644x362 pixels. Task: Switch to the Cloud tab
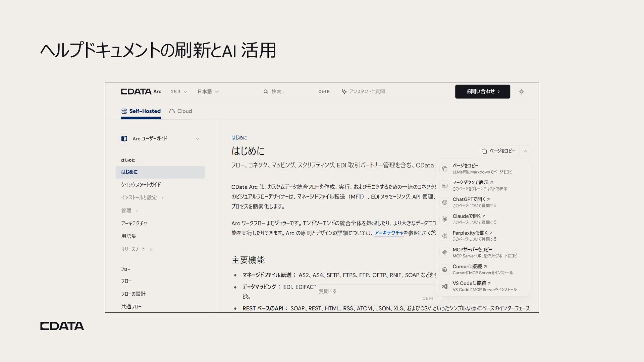coord(181,111)
